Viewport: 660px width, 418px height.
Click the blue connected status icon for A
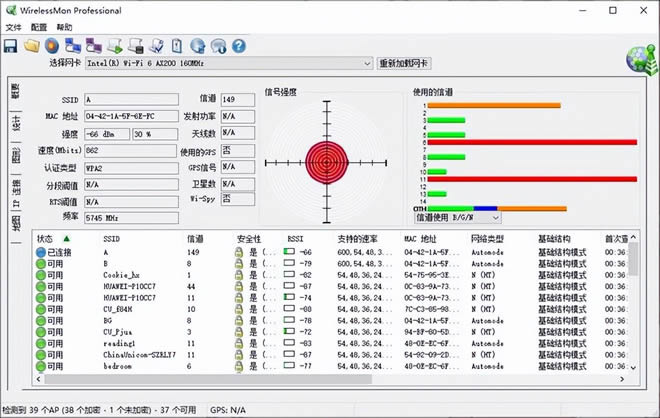[x=41, y=252]
